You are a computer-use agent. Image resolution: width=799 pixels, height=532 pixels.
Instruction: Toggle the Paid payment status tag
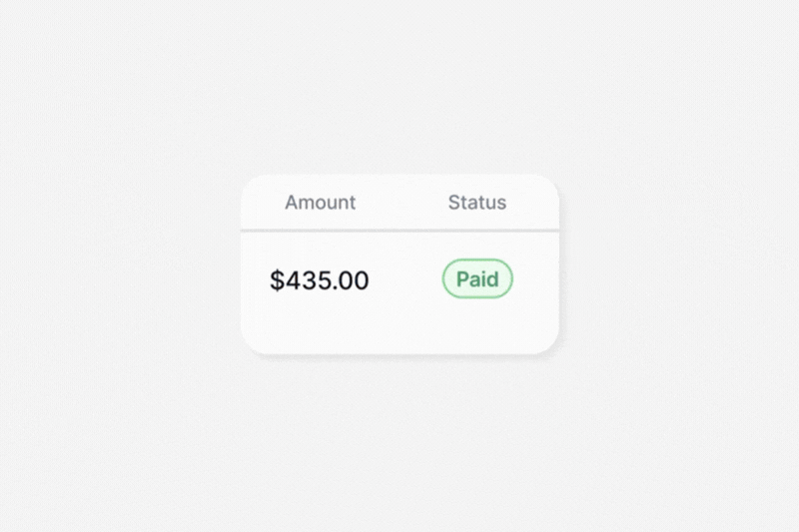click(x=477, y=279)
